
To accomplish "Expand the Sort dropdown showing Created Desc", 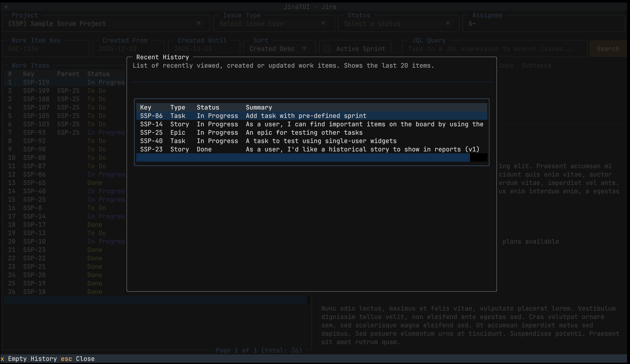I will (279, 49).
